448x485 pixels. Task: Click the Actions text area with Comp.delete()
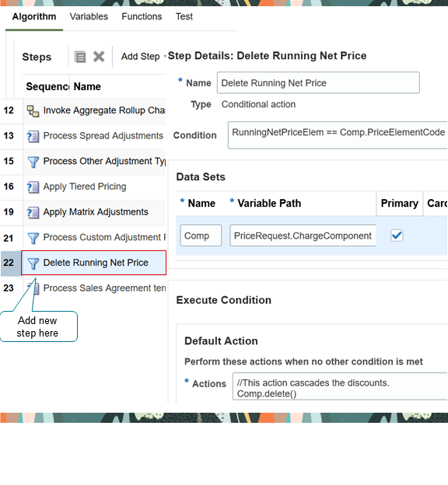[x=340, y=386]
